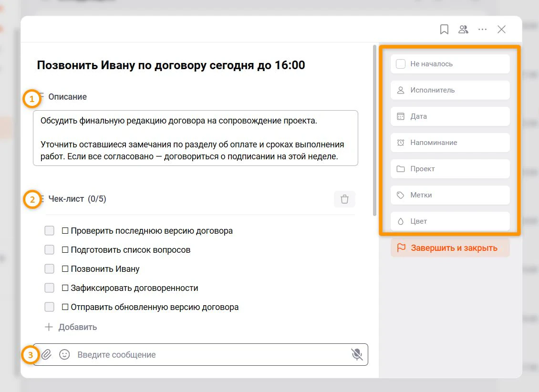Click the task title Позвонить Ивану по договору
This screenshot has height=392, width=539.
(171, 65)
